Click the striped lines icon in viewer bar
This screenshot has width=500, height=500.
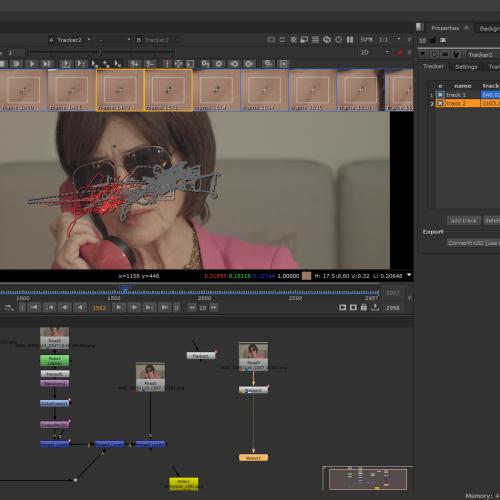pos(315,40)
